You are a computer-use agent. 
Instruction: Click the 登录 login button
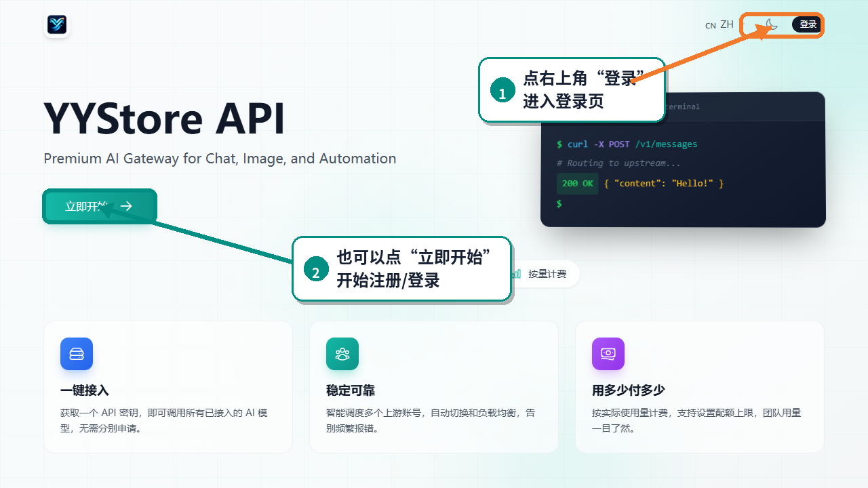807,25
